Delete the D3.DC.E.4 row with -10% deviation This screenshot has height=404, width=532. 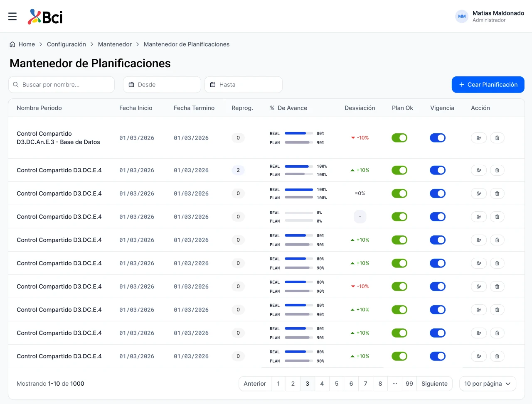pyautogui.click(x=497, y=286)
